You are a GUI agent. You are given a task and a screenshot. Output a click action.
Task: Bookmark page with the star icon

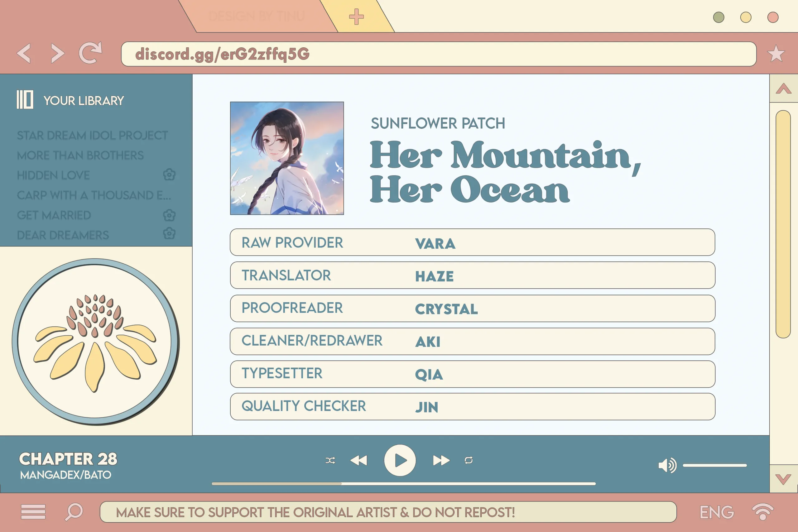tap(776, 54)
